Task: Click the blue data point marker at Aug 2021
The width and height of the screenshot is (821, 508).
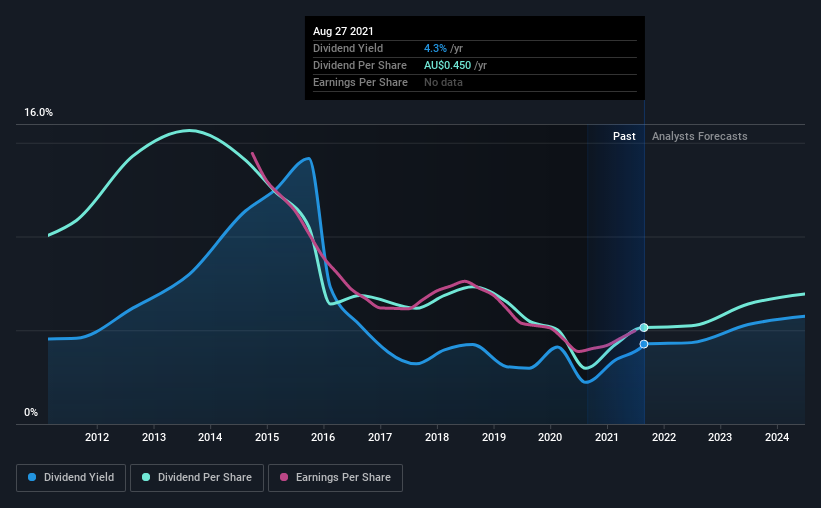Action: click(644, 344)
